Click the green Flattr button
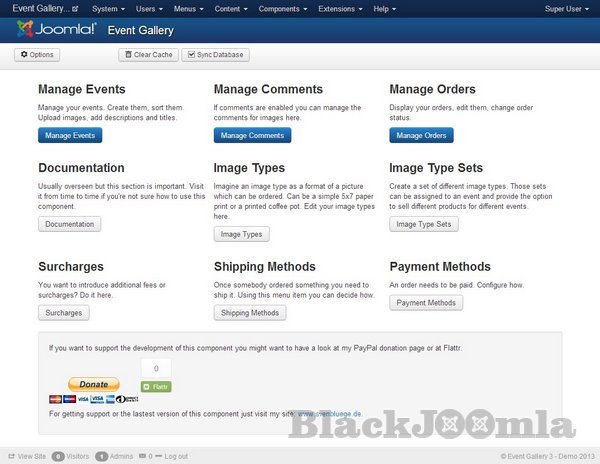The width and height of the screenshot is (600, 464). pos(155,385)
